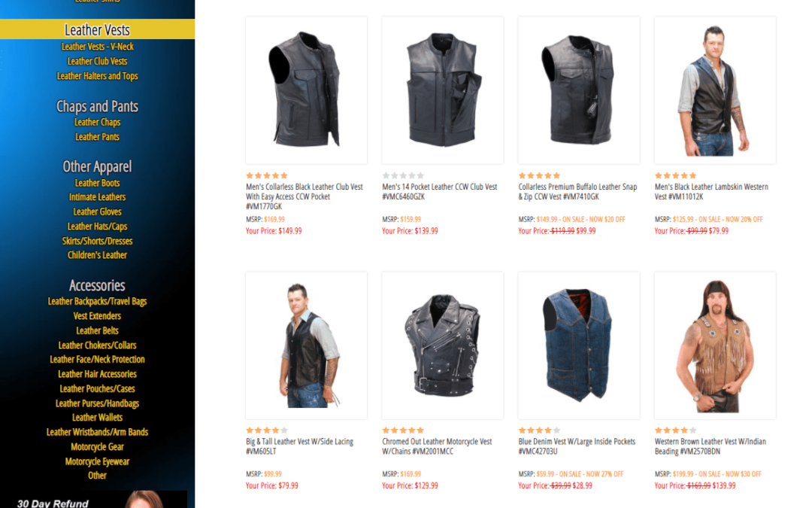Image resolution: width=812 pixels, height=508 pixels.
Task: Open the Black Lambskin Western Vest photo
Action: (715, 90)
